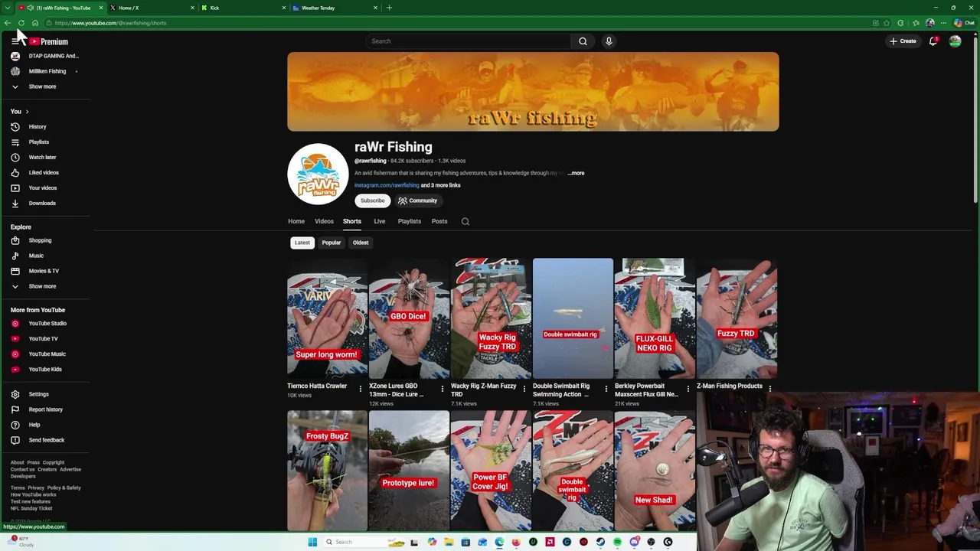This screenshot has width=980, height=551.
Task: Click the Create button
Action: pos(903,41)
